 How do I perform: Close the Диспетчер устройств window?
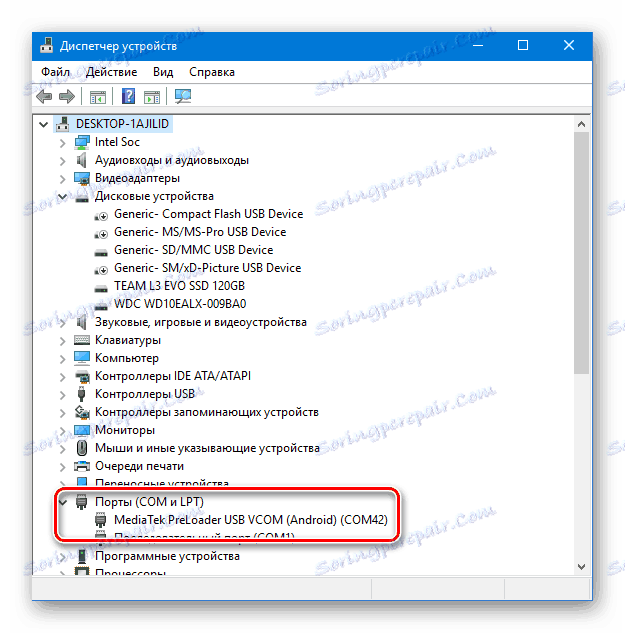click(x=569, y=45)
